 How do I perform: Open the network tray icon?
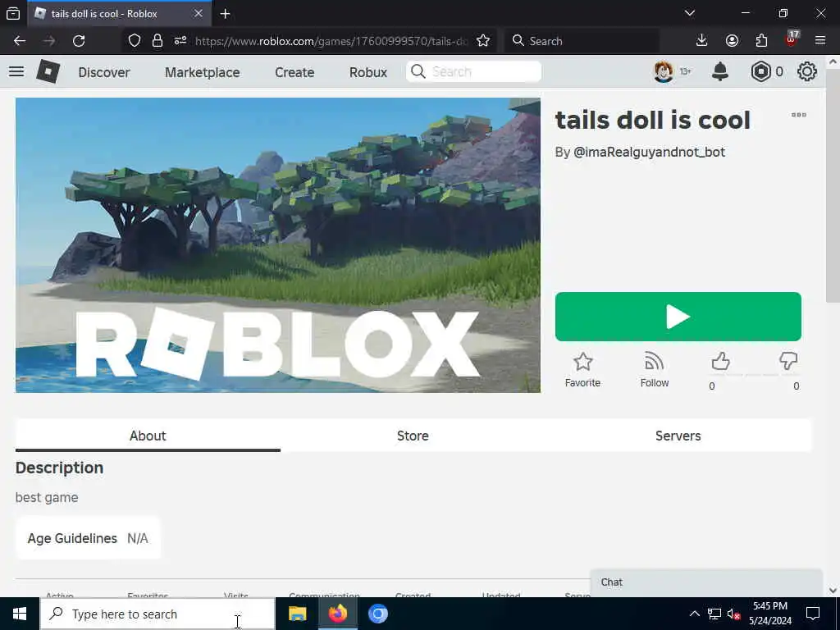[x=714, y=614]
